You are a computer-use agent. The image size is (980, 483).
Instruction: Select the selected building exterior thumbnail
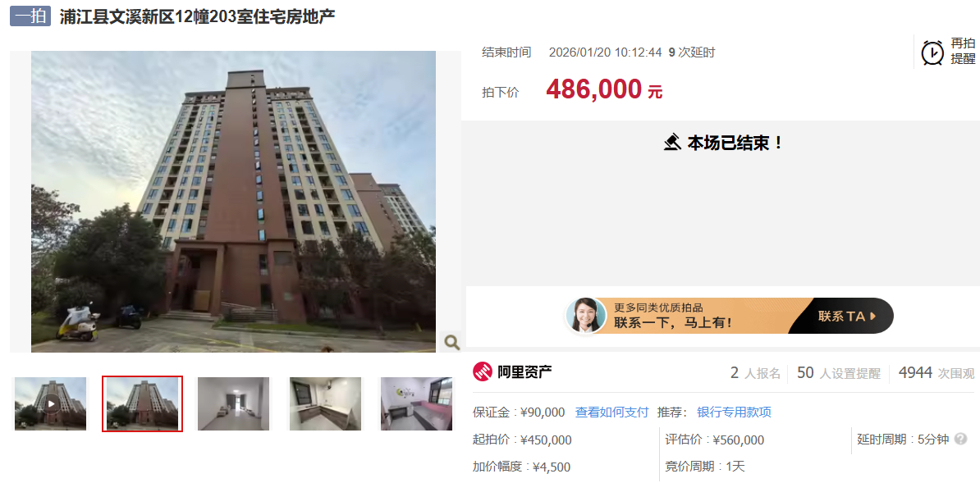click(143, 403)
